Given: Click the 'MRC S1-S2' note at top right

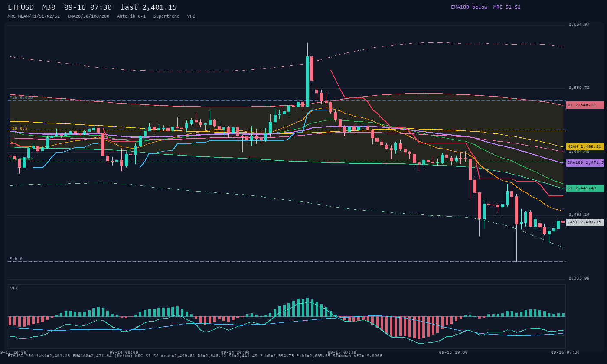Looking at the screenshot, I should pyautogui.click(x=507, y=7).
